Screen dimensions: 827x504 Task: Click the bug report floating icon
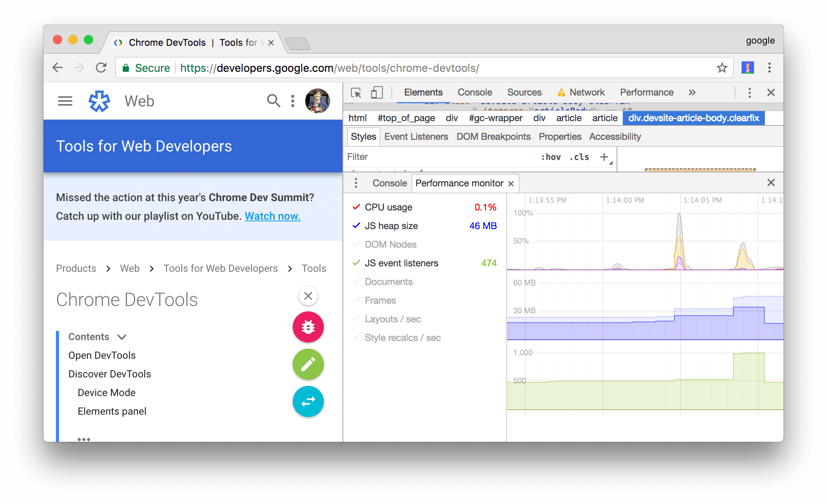tap(308, 327)
